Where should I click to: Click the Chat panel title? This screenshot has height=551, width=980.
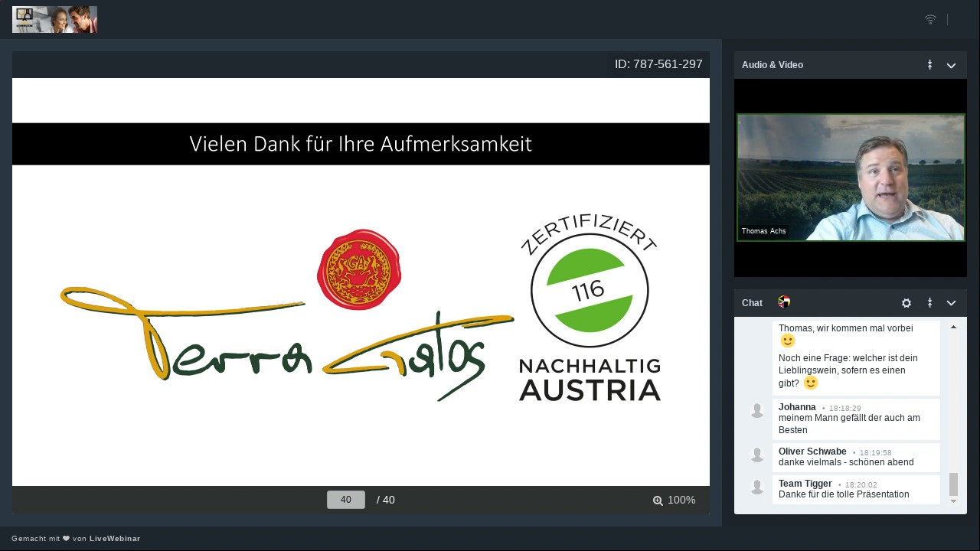click(752, 303)
